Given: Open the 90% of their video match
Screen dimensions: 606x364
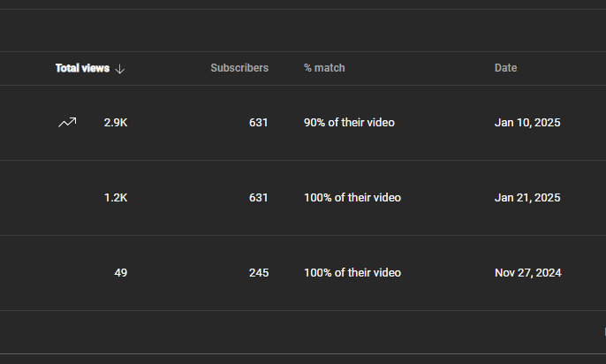Looking at the screenshot, I should [350, 123].
